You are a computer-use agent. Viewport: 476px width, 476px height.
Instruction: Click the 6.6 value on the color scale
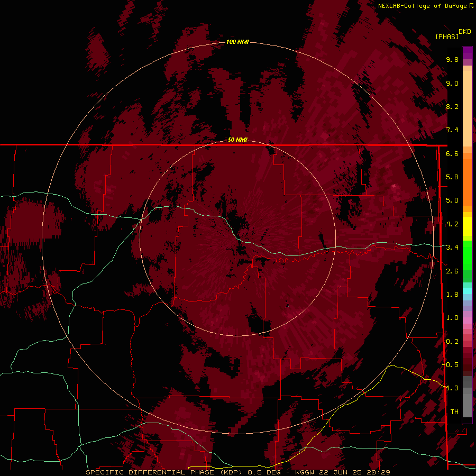click(452, 153)
